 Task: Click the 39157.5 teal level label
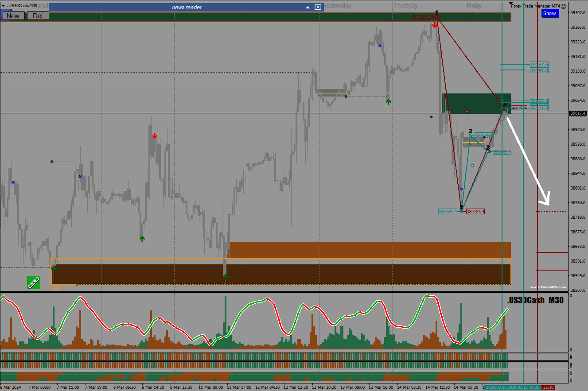point(539,65)
